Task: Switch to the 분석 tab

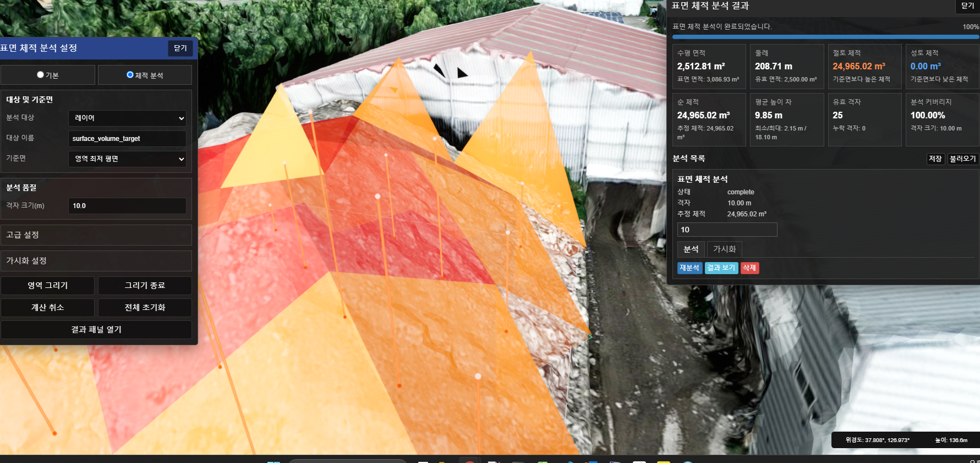Action: point(691,249)
